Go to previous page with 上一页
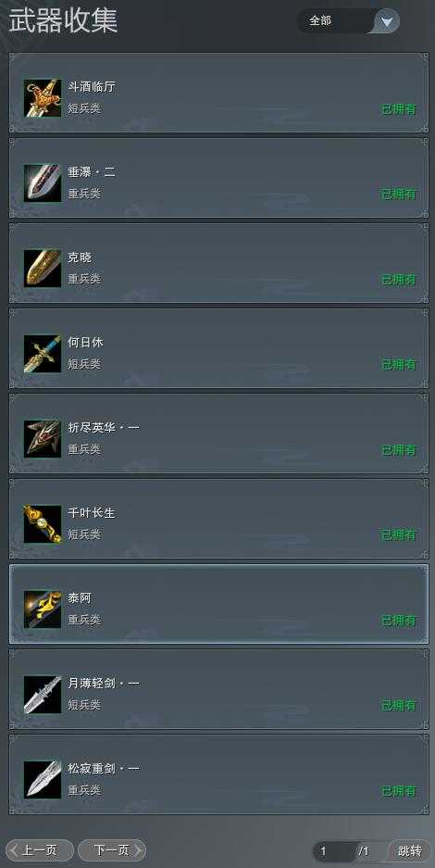This screenshot has width=435, height=868. pyautogui.click(x=39, y=850)
